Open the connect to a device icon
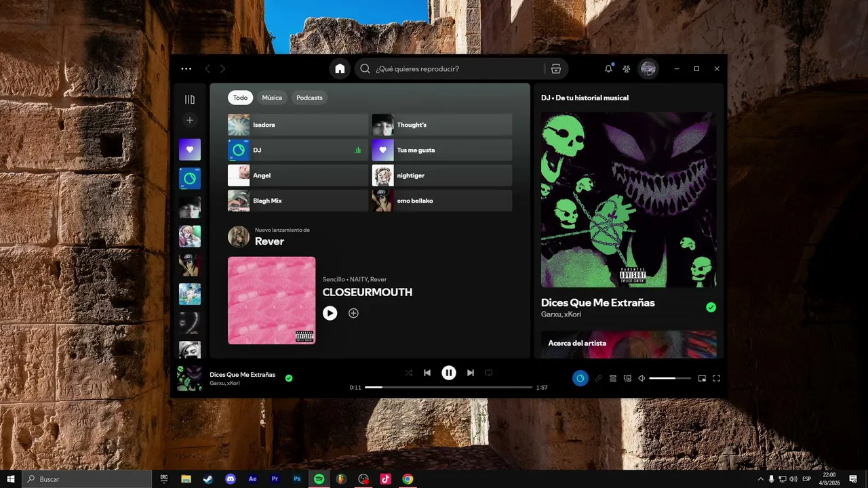The height and width of the screenshot is (488, 868). [x=627, y=378]
